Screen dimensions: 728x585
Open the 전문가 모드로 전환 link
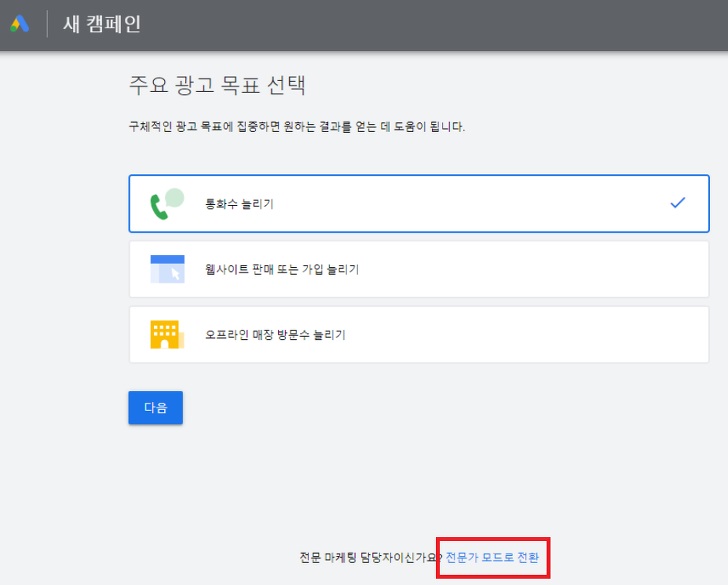tap(492, 557)
